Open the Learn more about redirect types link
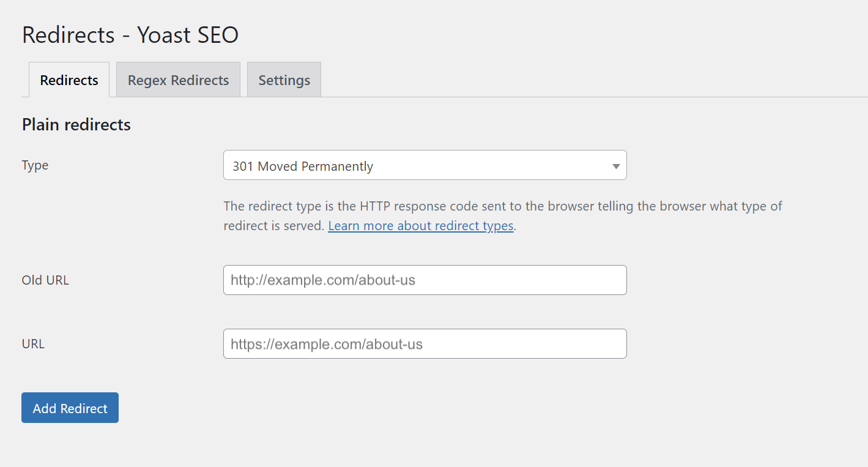868x467 pixels. 420,226
